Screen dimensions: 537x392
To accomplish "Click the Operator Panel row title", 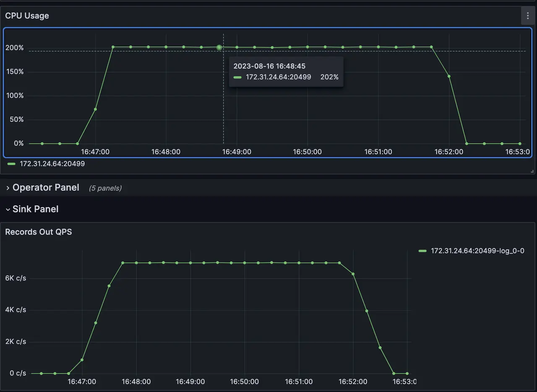I will [x=46, y=188].
